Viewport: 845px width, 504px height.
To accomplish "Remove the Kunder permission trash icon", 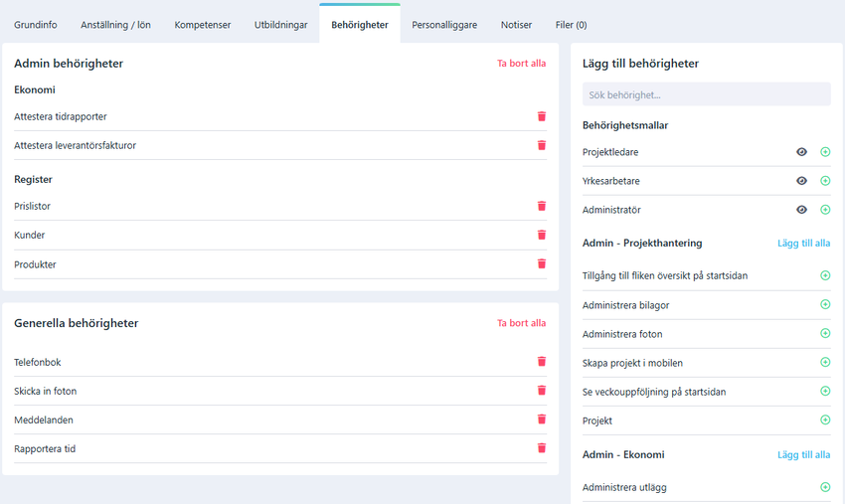I will (542, 235).
